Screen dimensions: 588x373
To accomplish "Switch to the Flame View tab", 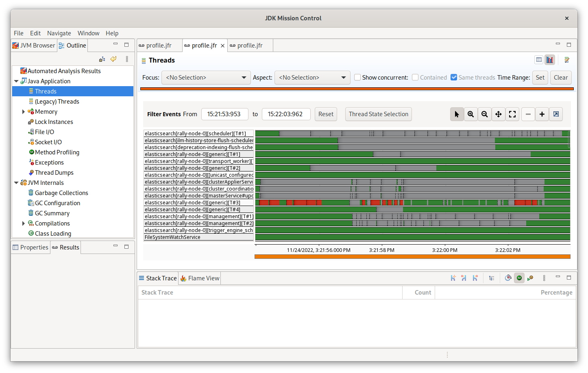I will pos(200,278).
